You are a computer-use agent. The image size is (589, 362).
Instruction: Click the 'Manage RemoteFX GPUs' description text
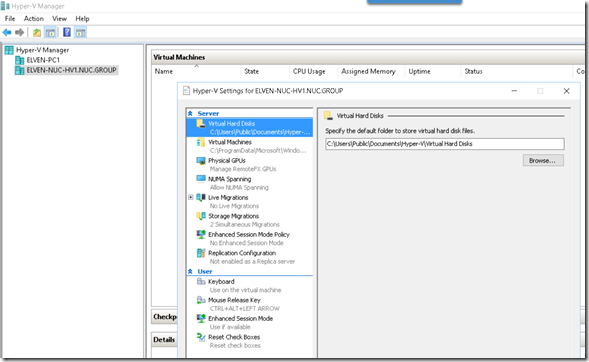point(243,169)
